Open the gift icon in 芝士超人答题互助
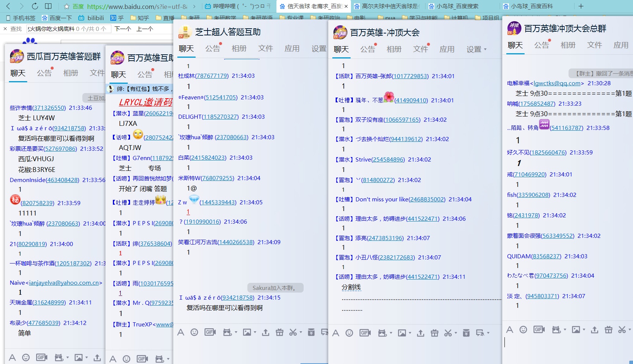Image resolution: width=633 pixels, height=364 pixels. tap(279, 332)
